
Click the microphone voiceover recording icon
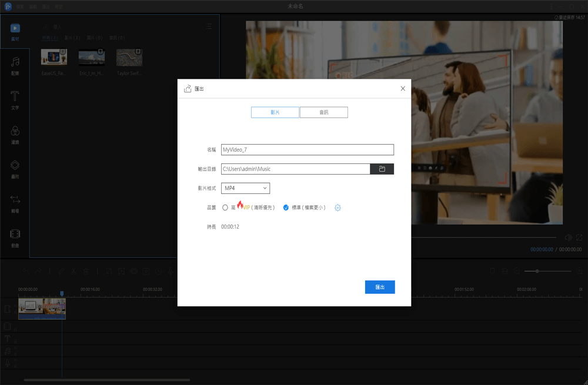coord(171,271)
